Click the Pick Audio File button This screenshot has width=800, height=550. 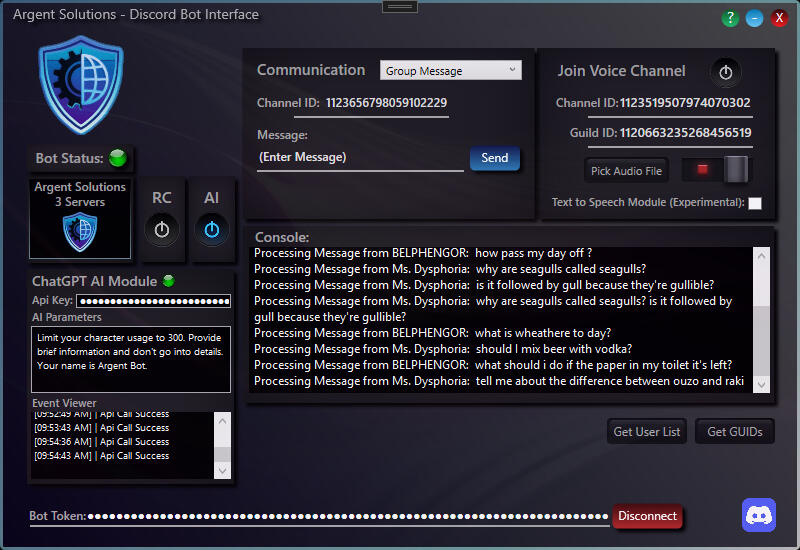click(x=626, y=171)
